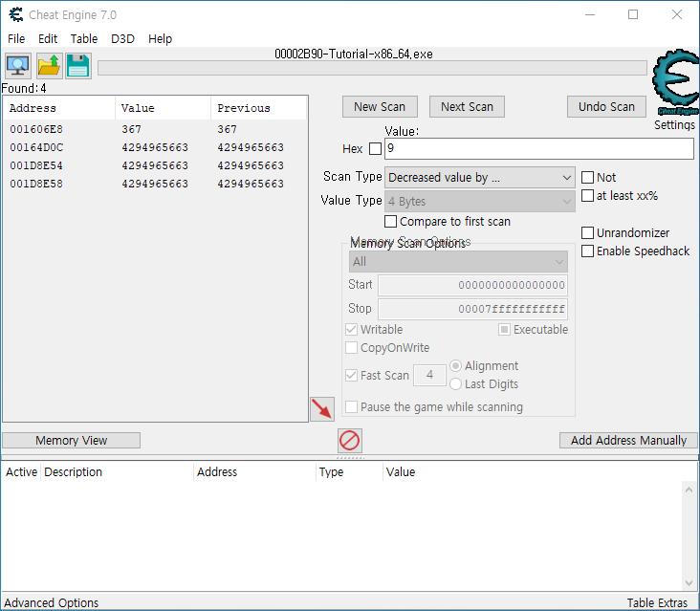The image size is (700, 611).
Task: Select result row 00164D0C
Action: tap(155, 147)
